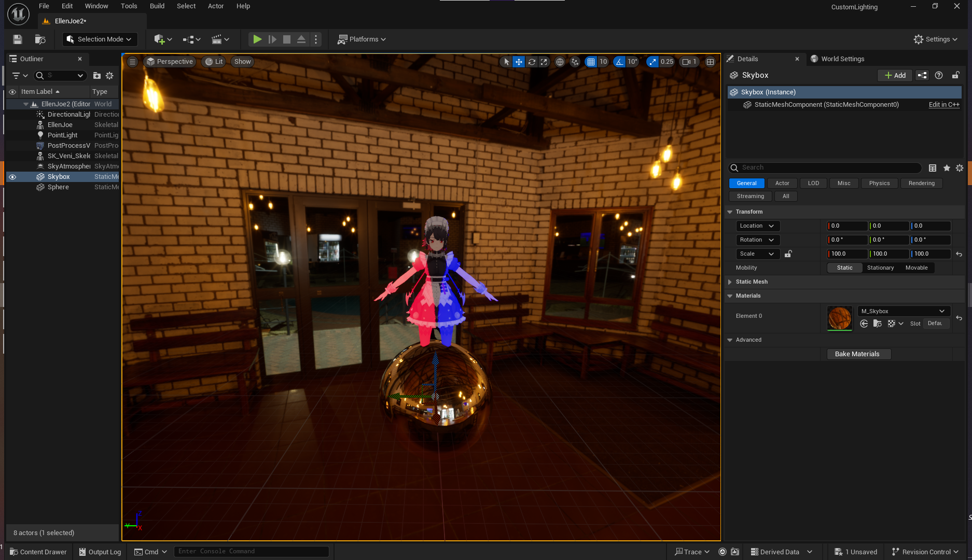Image resolution: width=972 pixels, height=560 pixels.
Task: Toggle Scale lock ratio icon
Action: [x=788, y=254]
